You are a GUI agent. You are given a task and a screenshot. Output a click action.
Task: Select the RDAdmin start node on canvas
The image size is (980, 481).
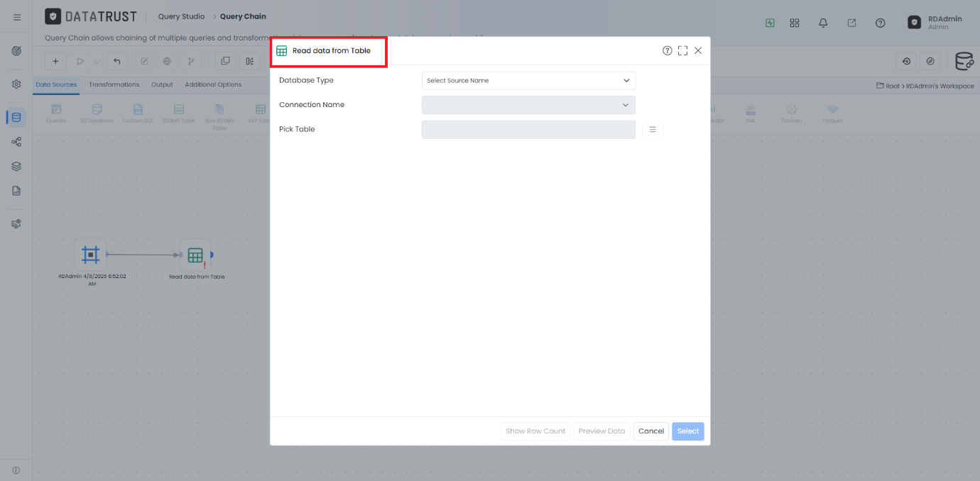90,255
